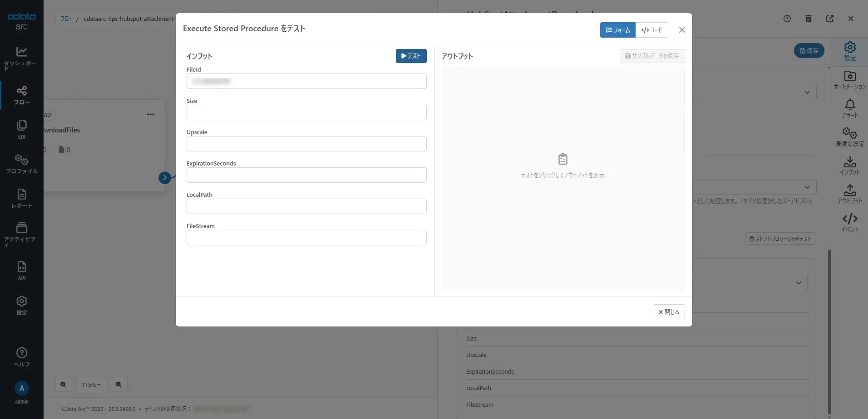Screen dimensions: 868x419
Task: Select the イベント panel icon
Action: pyautogui.click(x=849, y=222)
